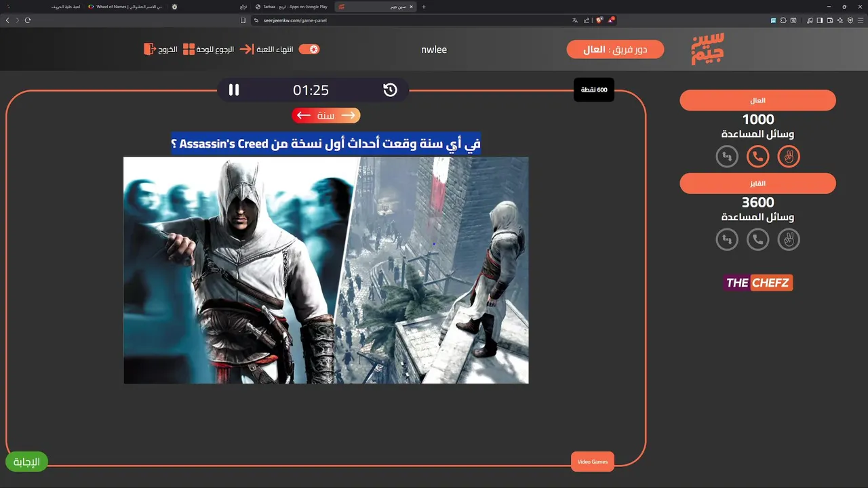Click the Seen Jeem orange logo

click(707, 49)
